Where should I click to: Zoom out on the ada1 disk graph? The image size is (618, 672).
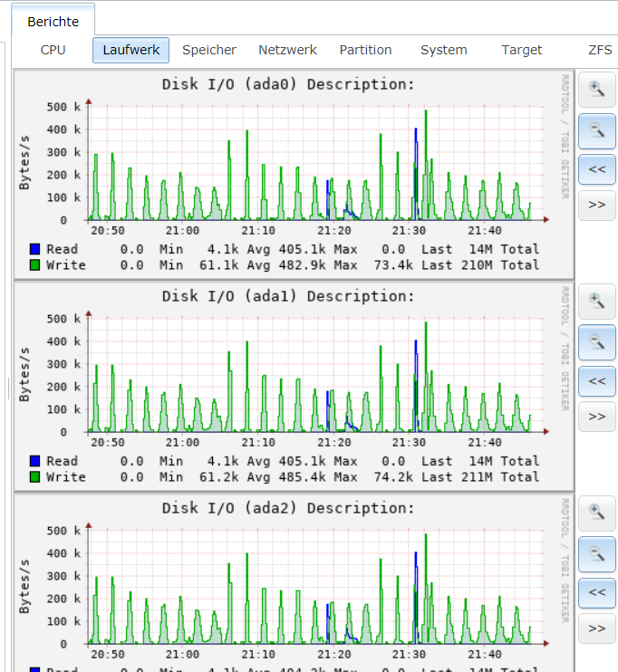pos(596,342)
